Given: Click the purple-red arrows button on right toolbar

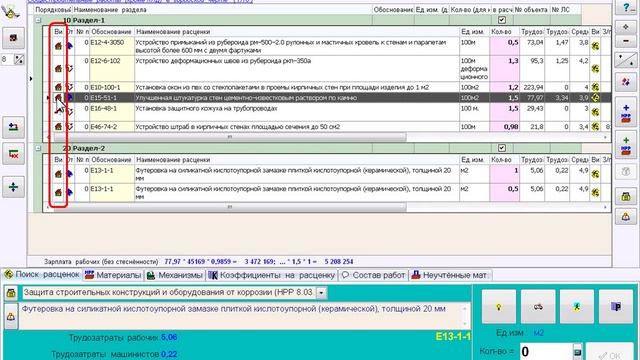Looking at the screenshot, I should tap(626, 83).
